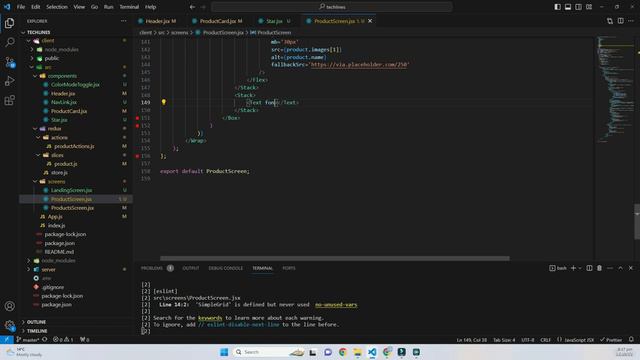Click sync changes icon in status bar
Viewport: 640px width, 360px height.
coord(44,340)
